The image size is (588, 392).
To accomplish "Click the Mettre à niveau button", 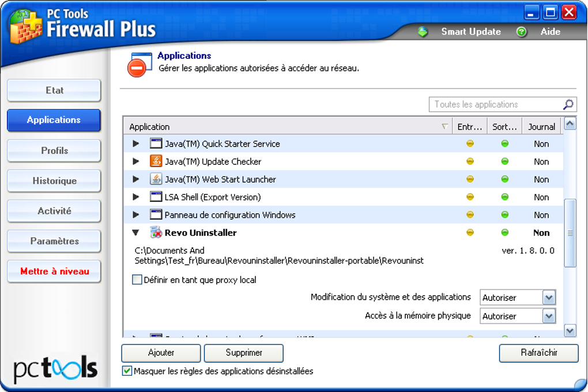I will click(x=54, y=271).
